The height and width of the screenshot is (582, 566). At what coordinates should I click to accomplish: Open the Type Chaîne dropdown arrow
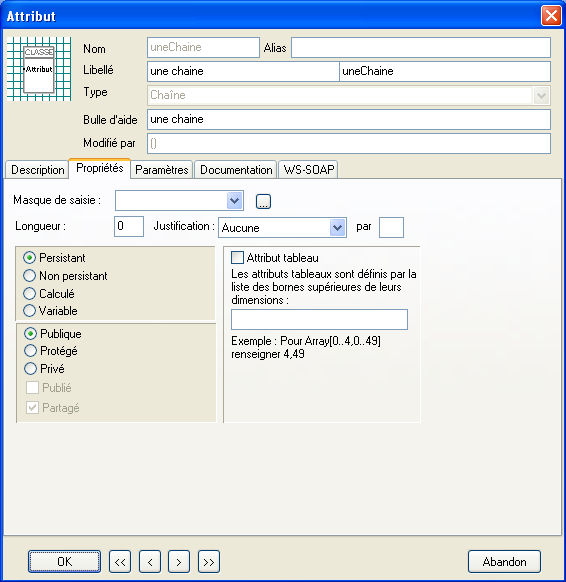(x=542, y=96)
